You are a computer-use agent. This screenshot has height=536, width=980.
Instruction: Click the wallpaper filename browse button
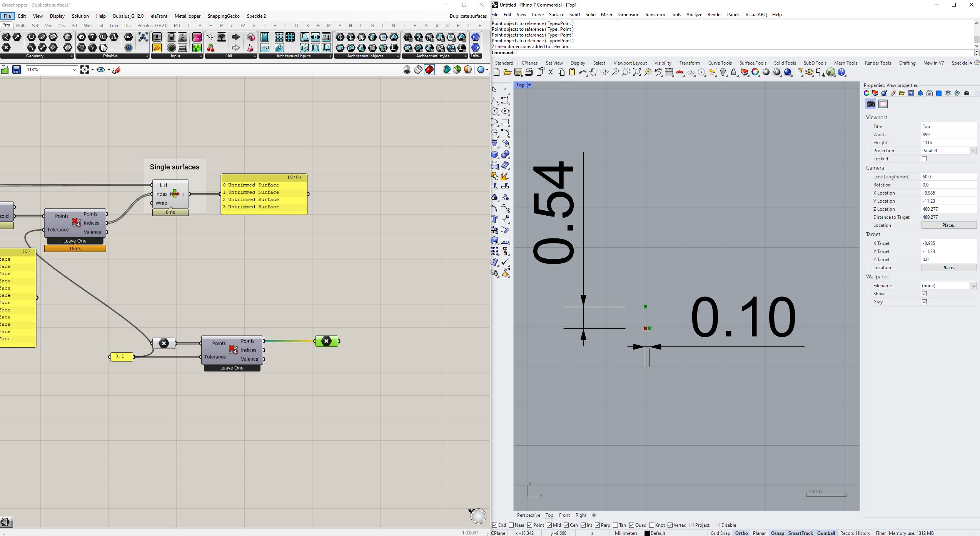pos(973,286)
